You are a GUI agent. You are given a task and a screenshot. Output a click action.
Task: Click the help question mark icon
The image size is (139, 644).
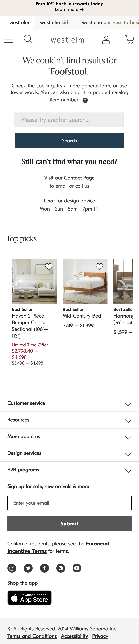[85, 100]
